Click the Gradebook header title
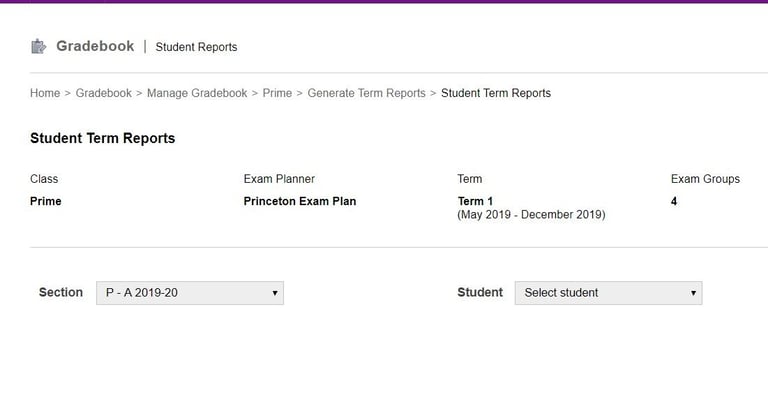Image resolution: width=768 pixels, height=404 pixels. tap(94, 46)
